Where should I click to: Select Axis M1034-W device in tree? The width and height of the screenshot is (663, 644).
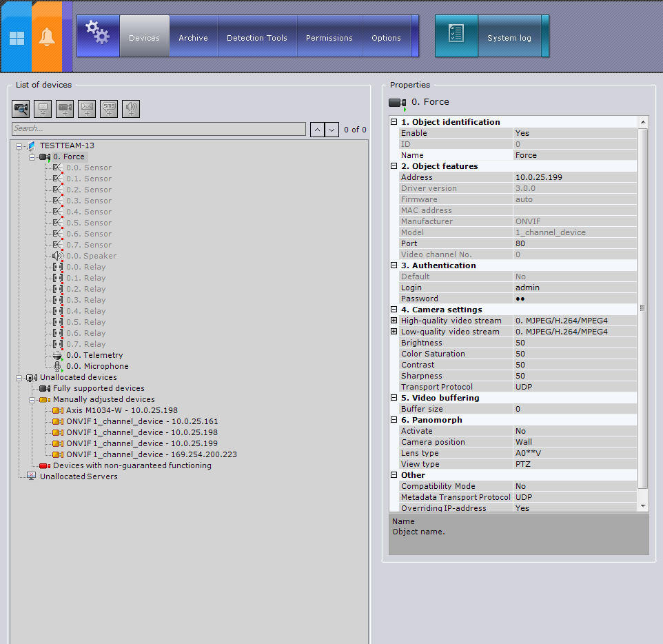click(x=121, y=410)
